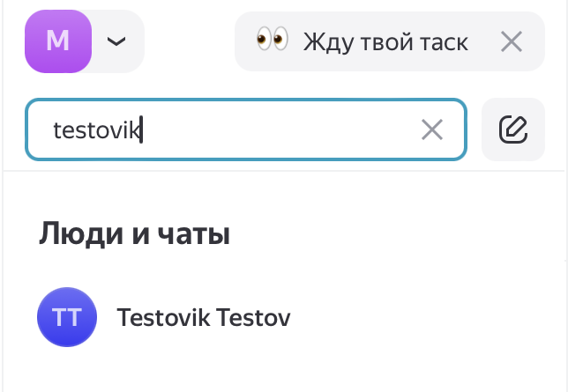Image resolution: width=568 pixels, height=392 pixels.
Task: Click the "Люди и чаты" section heading
Action: point(134,234)
